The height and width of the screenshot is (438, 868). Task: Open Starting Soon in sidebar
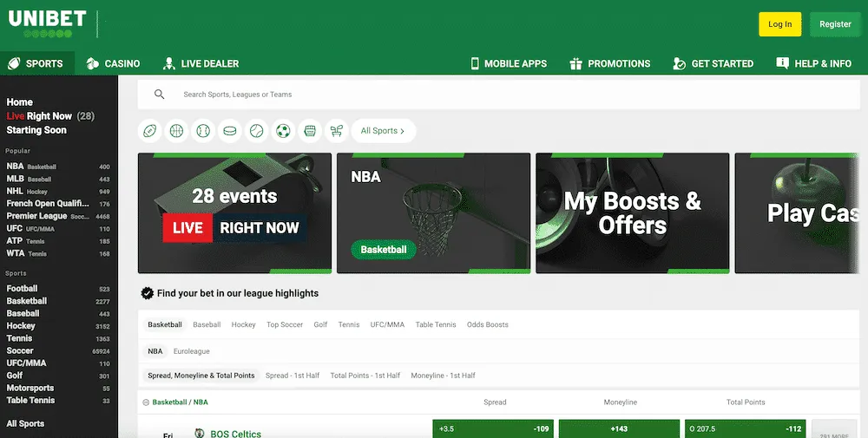click(36, 130)
